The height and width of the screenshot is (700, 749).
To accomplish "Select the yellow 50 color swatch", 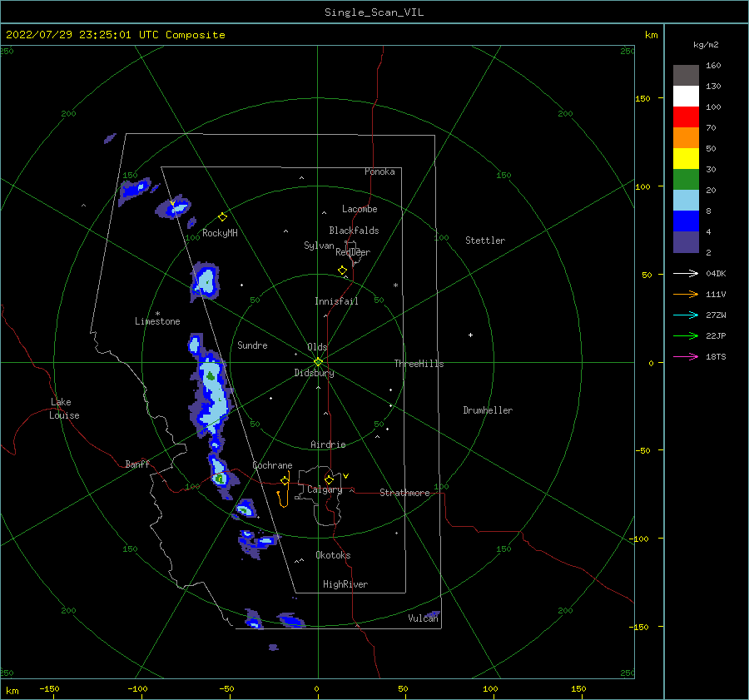I will coord(686,159).
